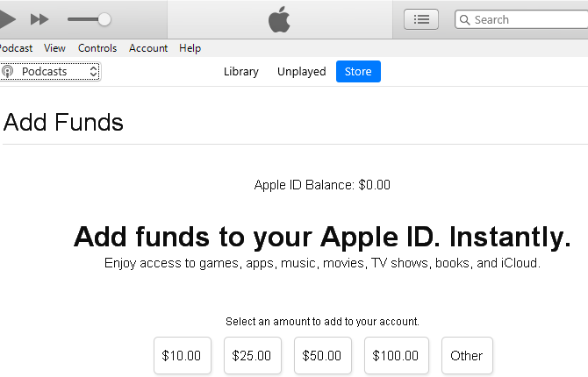
Task: Click the Apple logo in display
Action: click(279, 19)
